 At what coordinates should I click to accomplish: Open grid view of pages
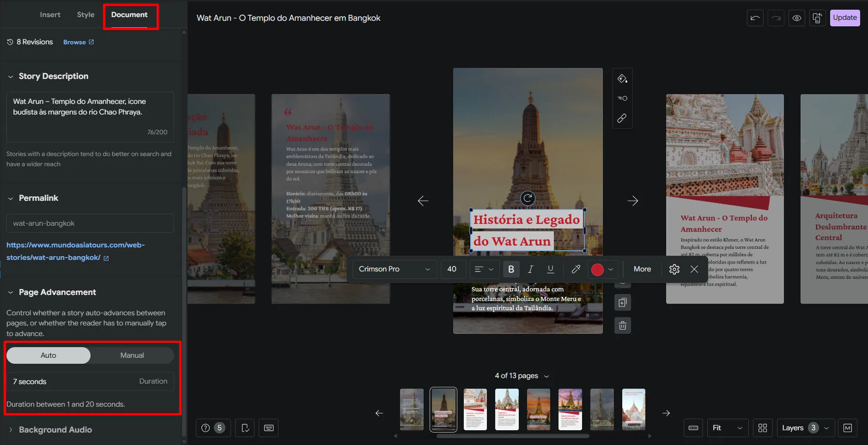point(763,428)
